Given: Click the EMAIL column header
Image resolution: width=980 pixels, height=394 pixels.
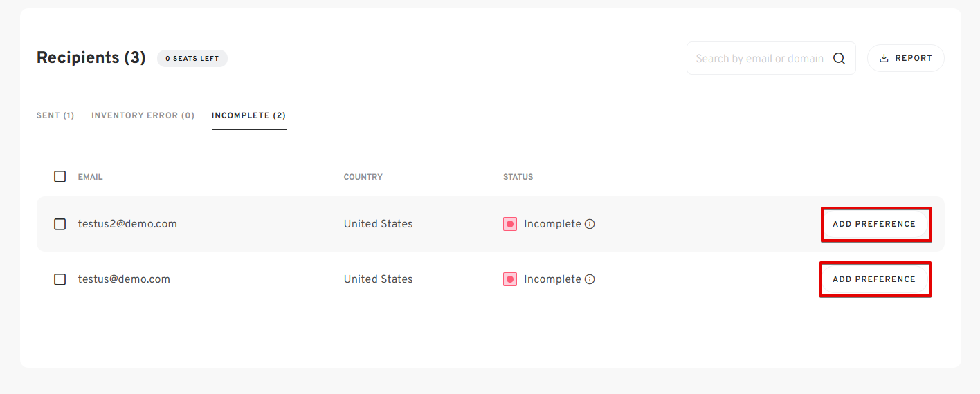Looking at the screenshot, I should (x=90, y=177).
